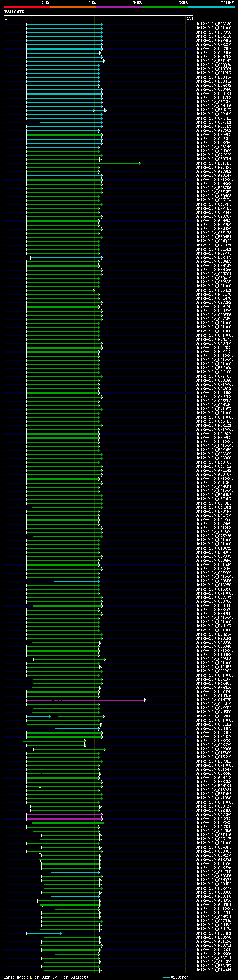Pick hit UniRef100_A8B7H6
The image size is (238, 980).
tap(213, 896)
